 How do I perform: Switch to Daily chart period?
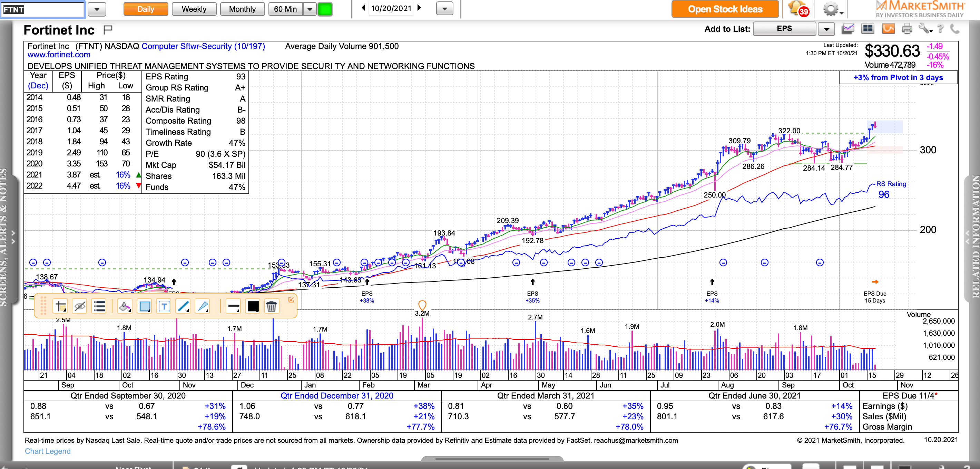[x=146, y=9]
